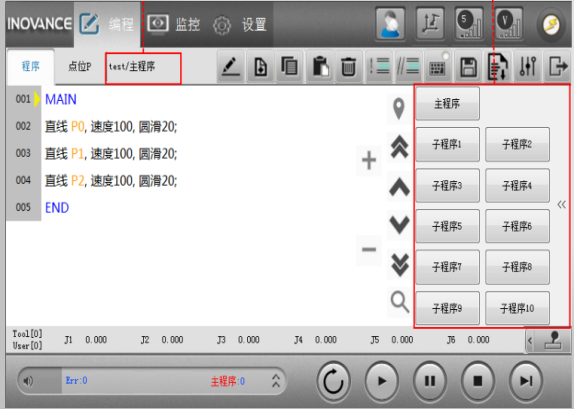Click the pencil edit icon in toolbar
Screen dimensions: 574x409
point(231,67)
